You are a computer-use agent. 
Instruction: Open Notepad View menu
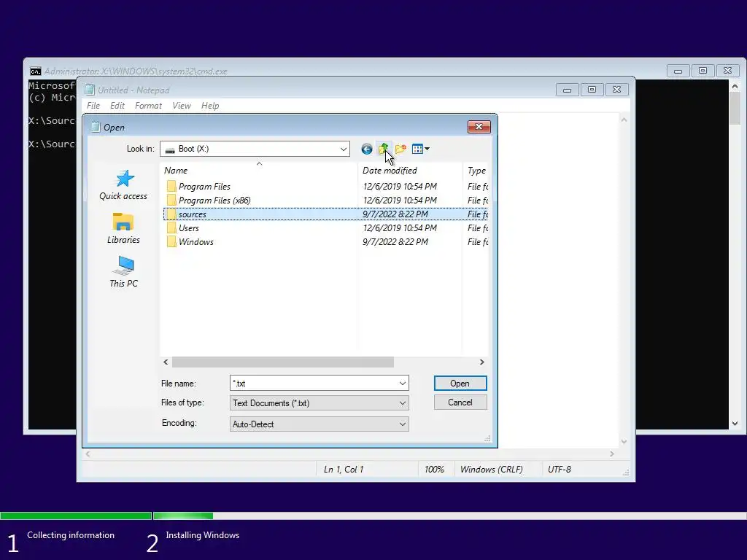(182, 106)
